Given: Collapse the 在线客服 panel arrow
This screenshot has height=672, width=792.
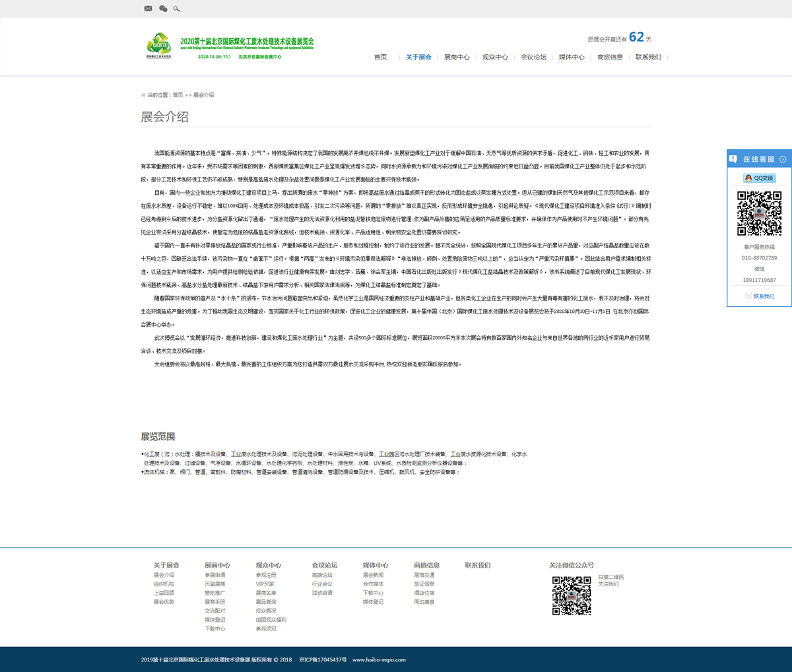Looking at the screenshot, I should tap(783, 159).
